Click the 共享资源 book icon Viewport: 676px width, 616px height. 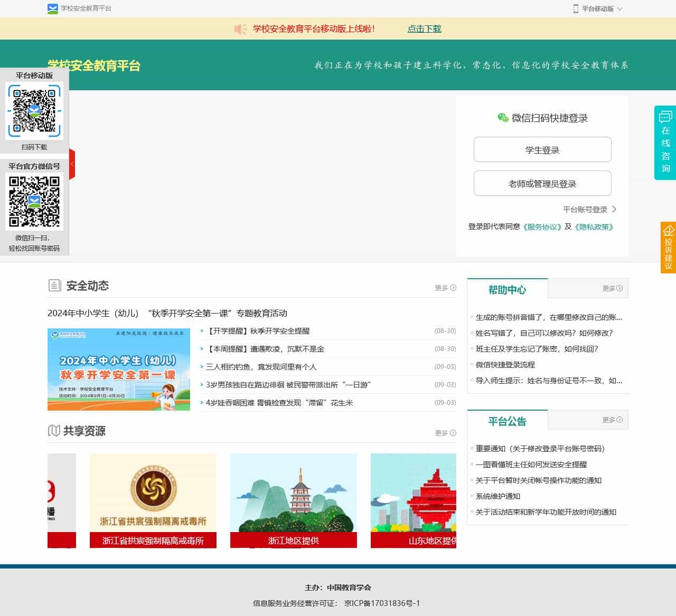[54, 431]
